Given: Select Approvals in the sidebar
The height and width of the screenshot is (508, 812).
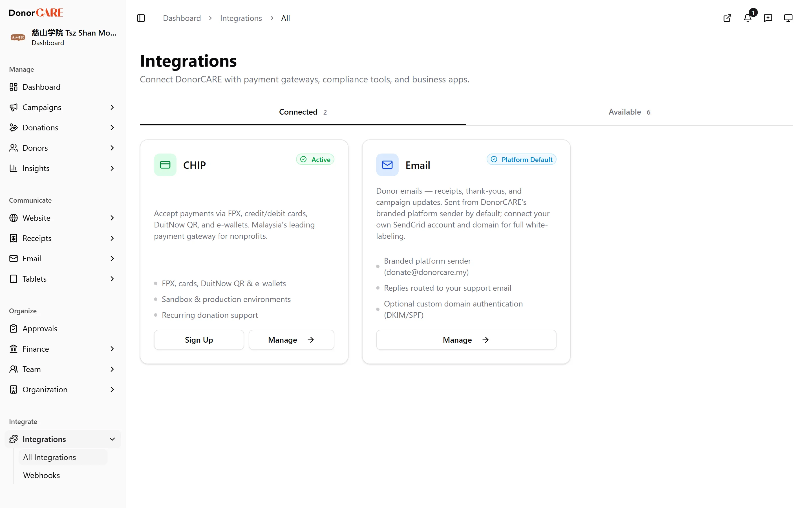Looking at the screenshot, I should pos(63,329).
